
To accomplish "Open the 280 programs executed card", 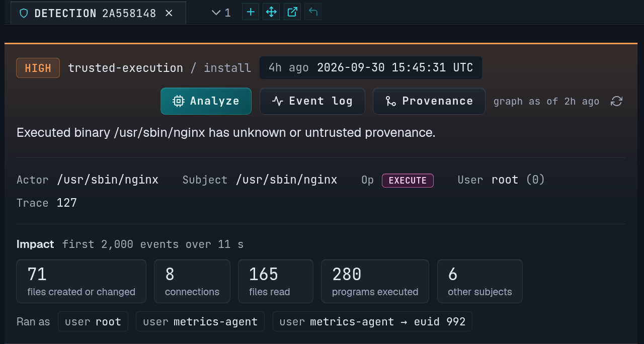I will point(375,281).
